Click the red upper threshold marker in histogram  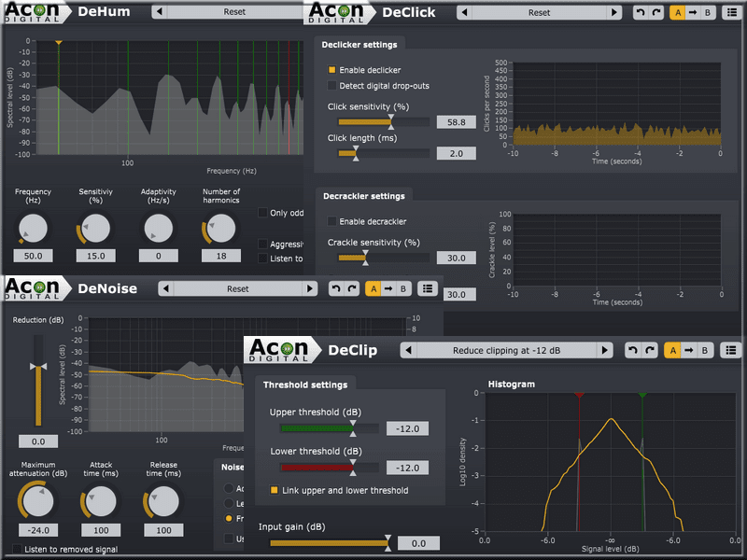[579, 395]
